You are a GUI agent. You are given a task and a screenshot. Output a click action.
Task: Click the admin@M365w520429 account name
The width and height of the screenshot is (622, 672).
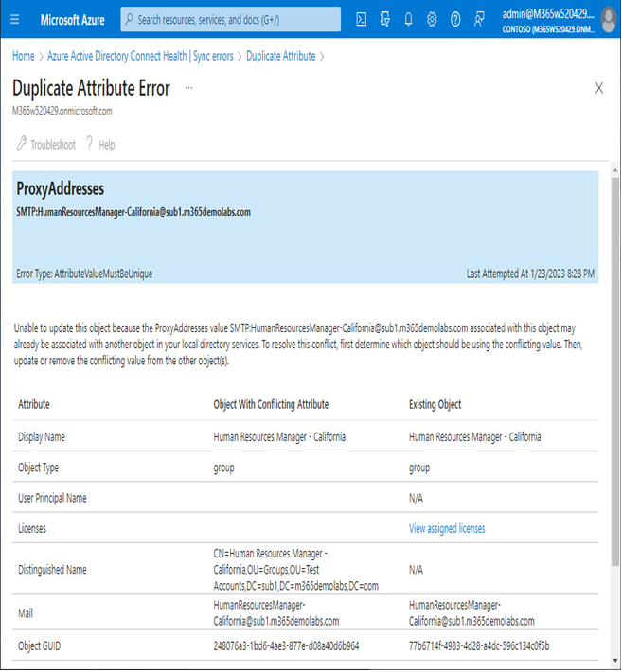tap(548, 14)
